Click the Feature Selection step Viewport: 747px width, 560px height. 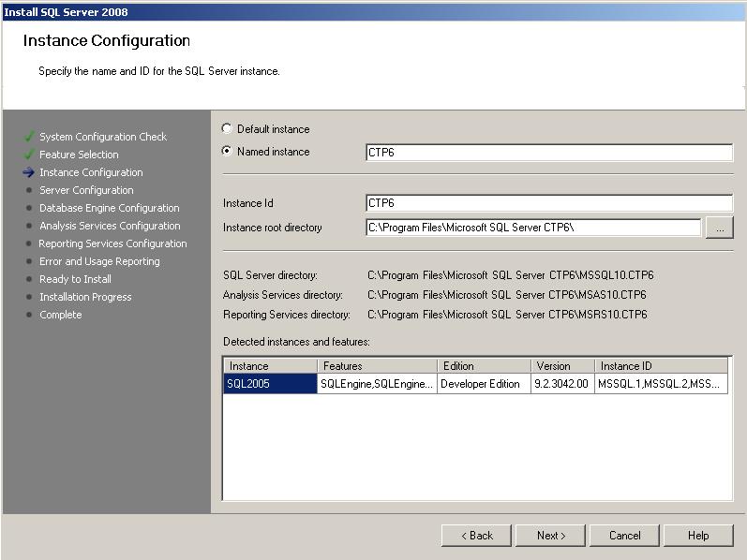(79, 155)
